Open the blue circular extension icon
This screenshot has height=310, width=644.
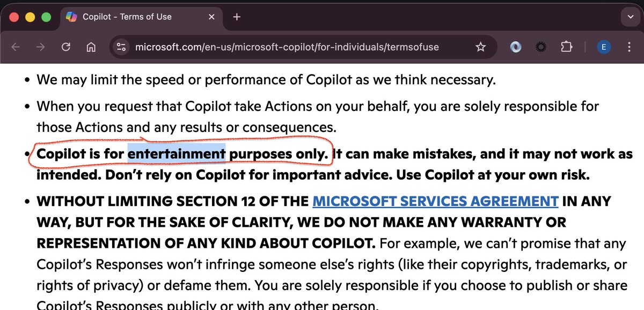(516, 47)
